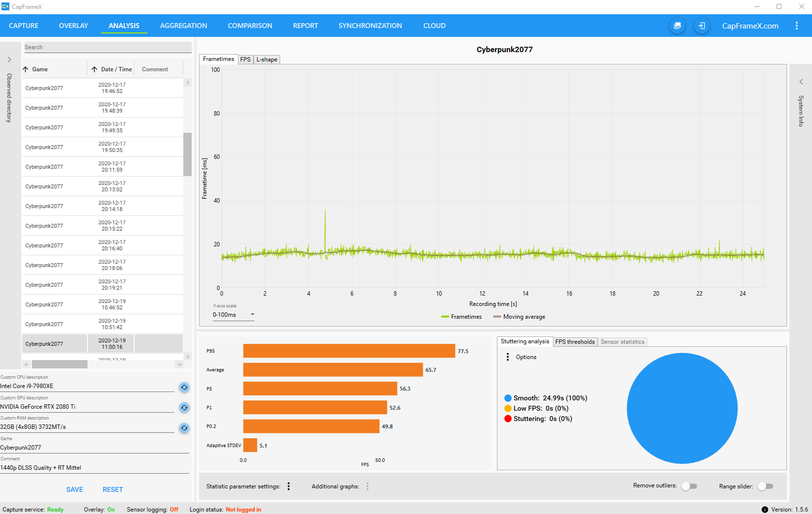Select the record dated 2020-12-17 20:11:59
This screenshot has width=812, height=514.
point(102,167)
